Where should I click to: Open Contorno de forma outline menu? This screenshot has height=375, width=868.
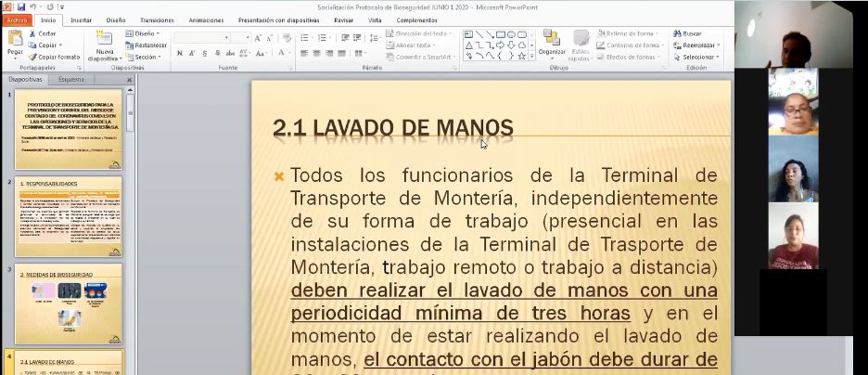coord(632,45)
